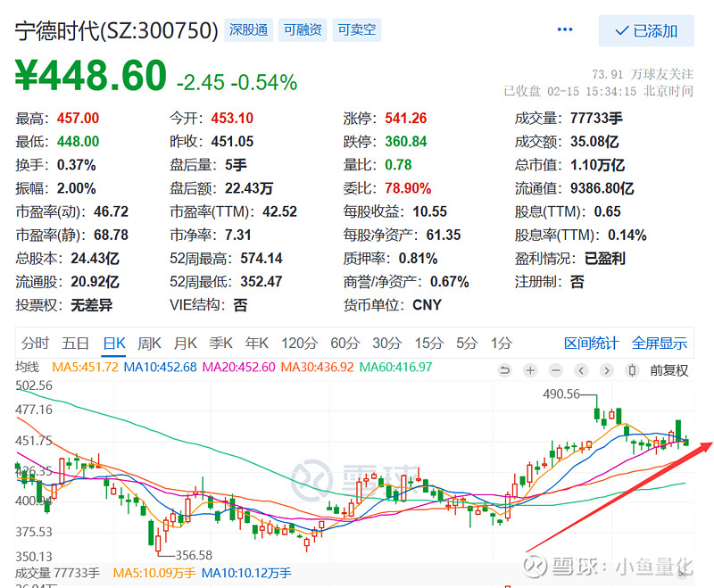This screenshot has width=714, height=588.
Task: Click the 委比 value 78.90%
Action: click(408, 188)
